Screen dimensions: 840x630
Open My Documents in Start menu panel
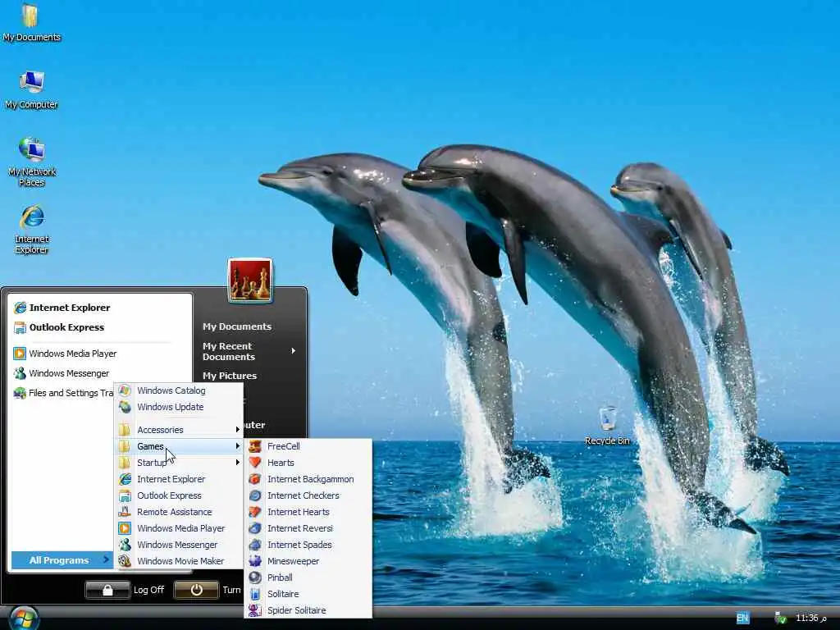(237, 326)
